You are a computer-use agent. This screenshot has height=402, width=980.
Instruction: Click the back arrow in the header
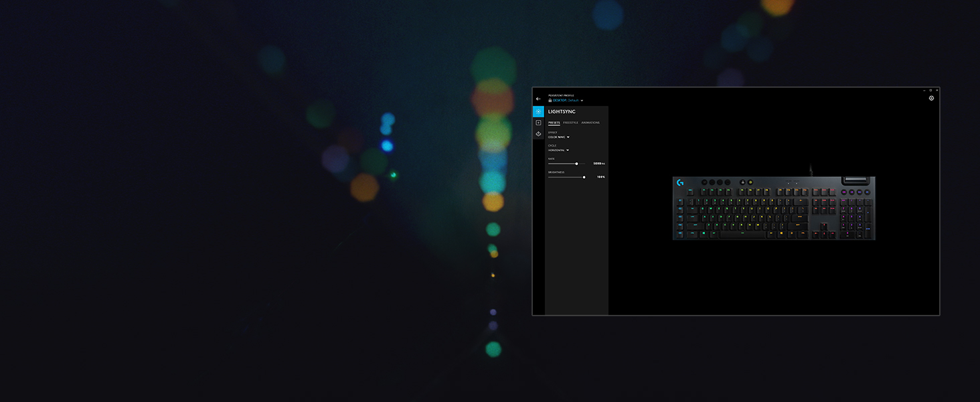tap(538, 99)
